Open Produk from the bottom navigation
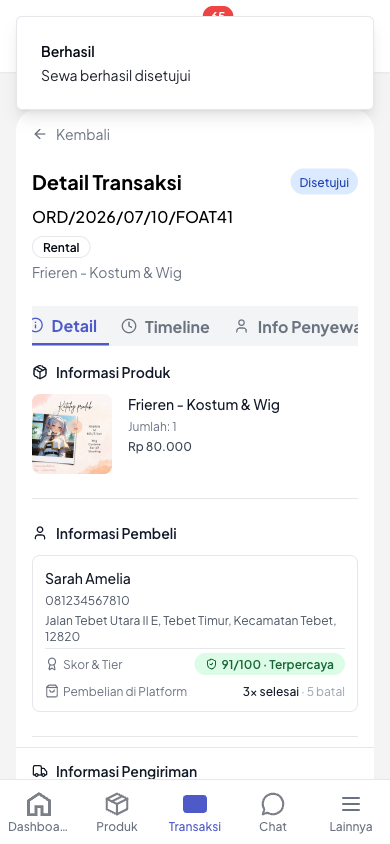Viewport: 390px width, 844px height. (117, 813)
